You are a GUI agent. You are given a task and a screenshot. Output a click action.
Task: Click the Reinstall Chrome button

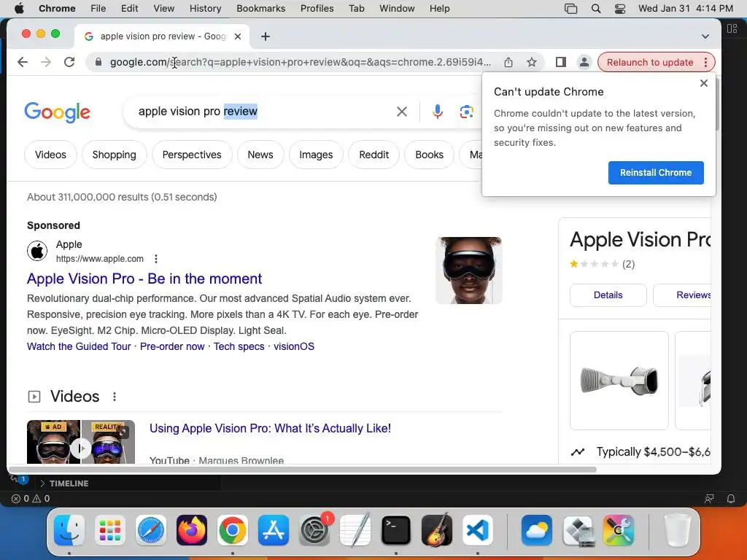[x=656, y=172]
